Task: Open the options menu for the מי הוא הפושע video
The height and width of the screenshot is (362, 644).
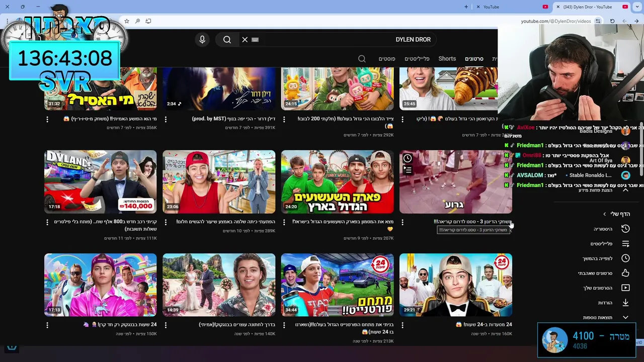Action: pos(47,119)
